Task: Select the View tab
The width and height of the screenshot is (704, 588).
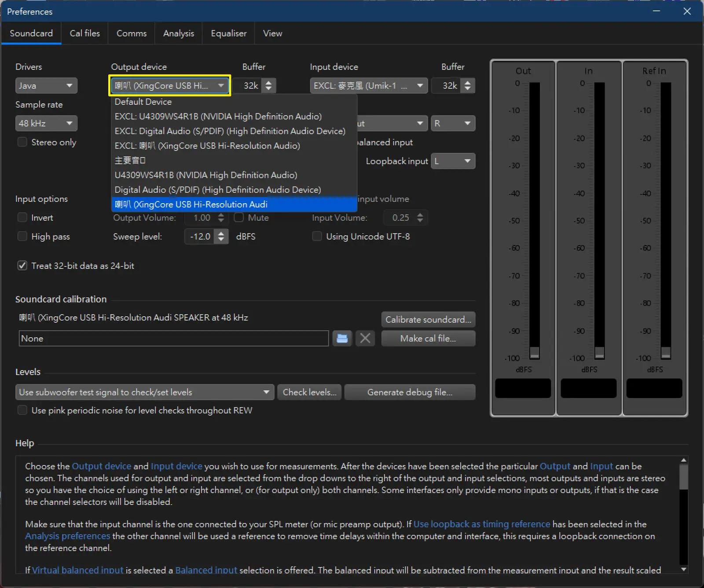Action: tap(272, 33)
